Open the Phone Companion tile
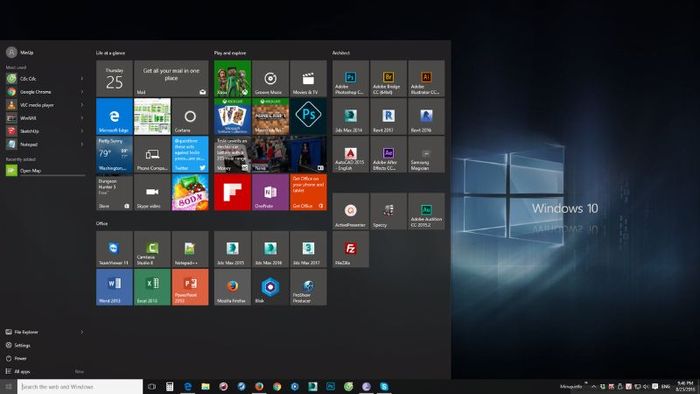700x394 pixels. coord(152,154)
